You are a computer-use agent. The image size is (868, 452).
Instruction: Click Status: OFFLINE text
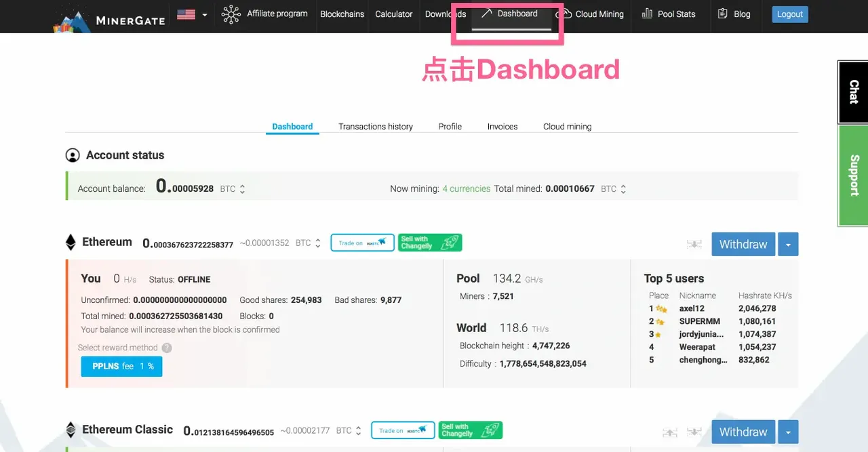point(180,279)
